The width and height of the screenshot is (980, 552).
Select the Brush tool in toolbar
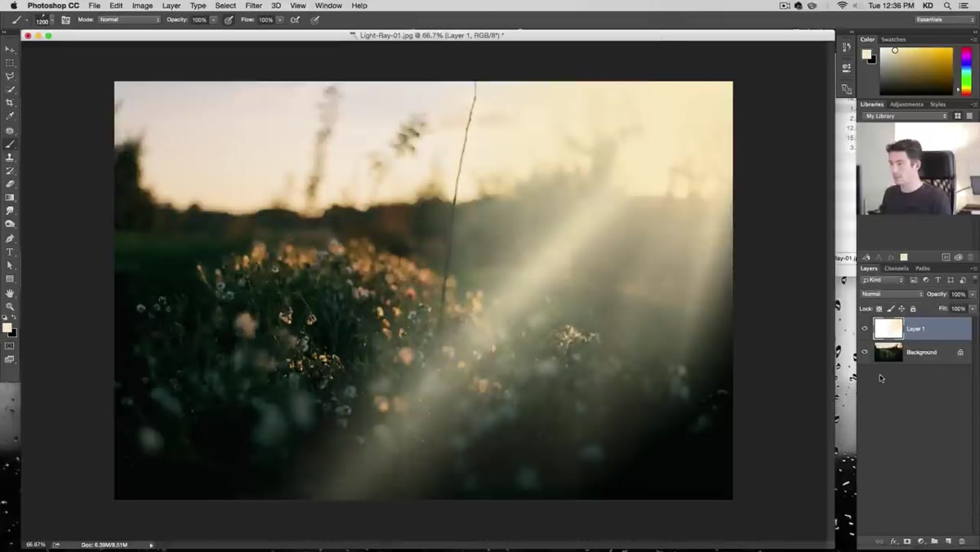(x=10, y=144)
